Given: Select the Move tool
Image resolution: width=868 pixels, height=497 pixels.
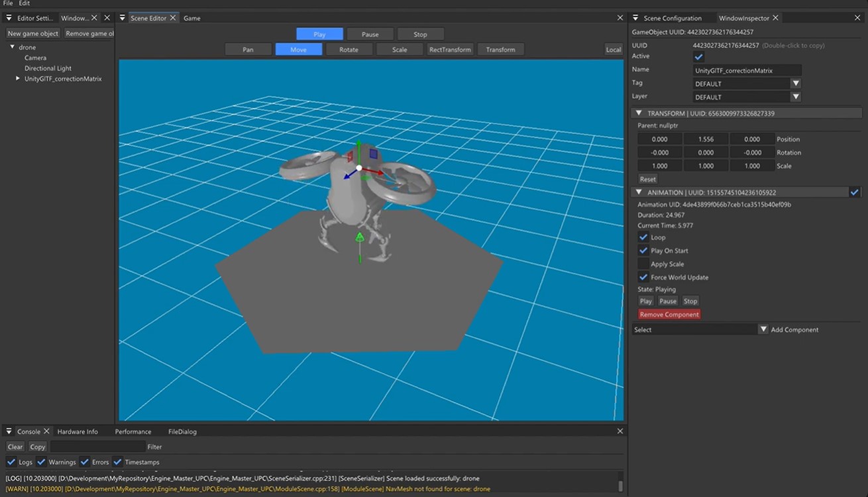Looking at the screenshot, I should 299,50.
